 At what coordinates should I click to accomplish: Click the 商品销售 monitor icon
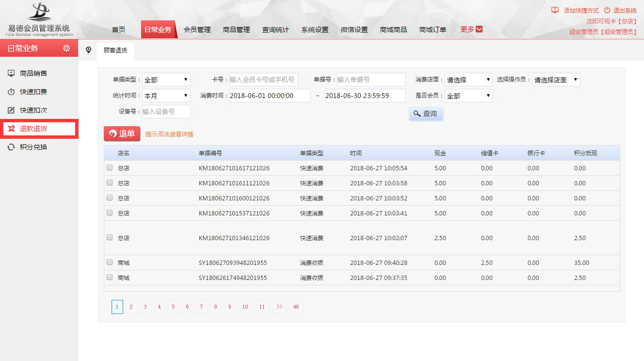click(x=11, y=73)
